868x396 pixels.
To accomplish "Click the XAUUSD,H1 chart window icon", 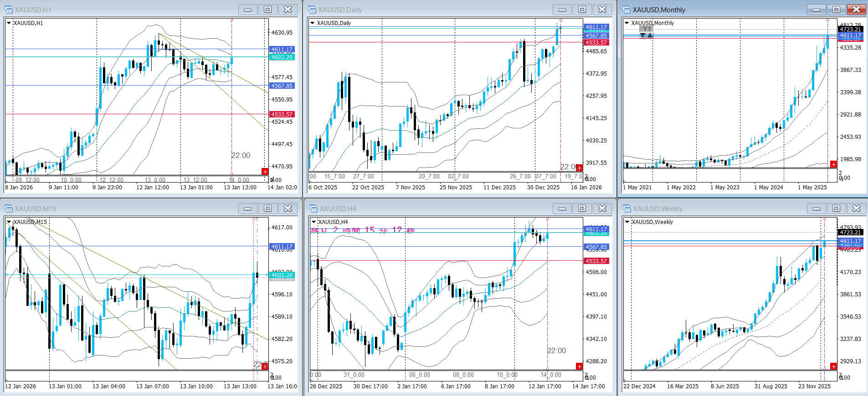I will [x=9, y=10].
